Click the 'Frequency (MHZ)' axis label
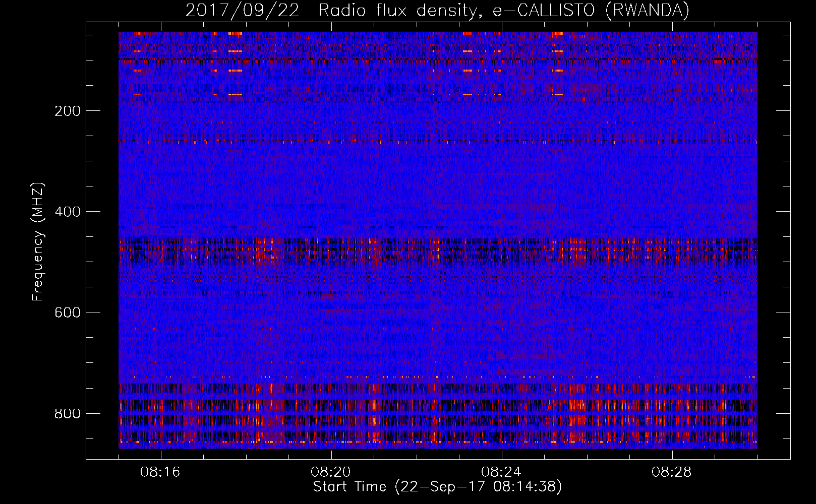This screenshot has width=816, height=504. tap(38, 242)
